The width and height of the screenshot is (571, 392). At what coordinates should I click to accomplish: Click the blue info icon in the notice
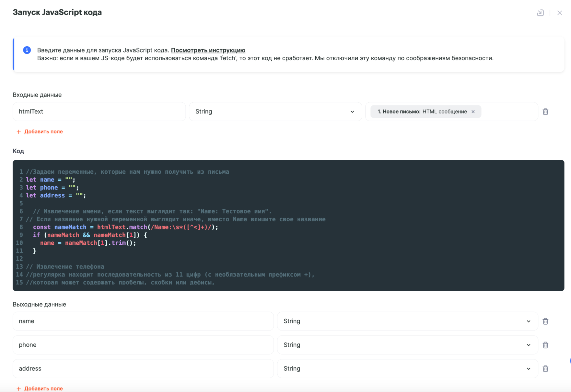27,50
